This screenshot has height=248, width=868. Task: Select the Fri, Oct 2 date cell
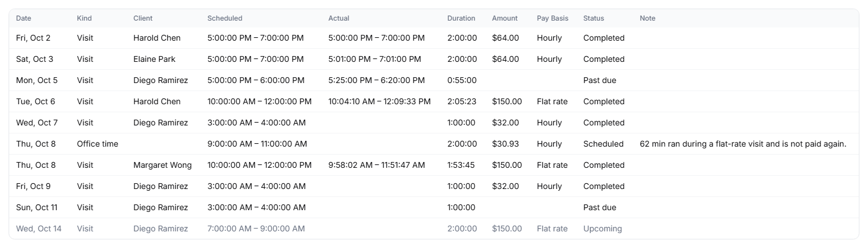(x=33, y=38)
